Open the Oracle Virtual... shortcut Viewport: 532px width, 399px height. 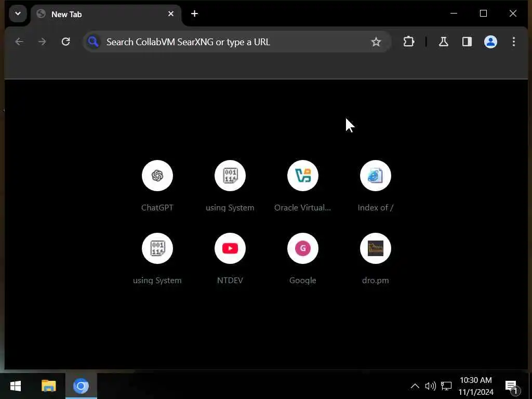303,176
